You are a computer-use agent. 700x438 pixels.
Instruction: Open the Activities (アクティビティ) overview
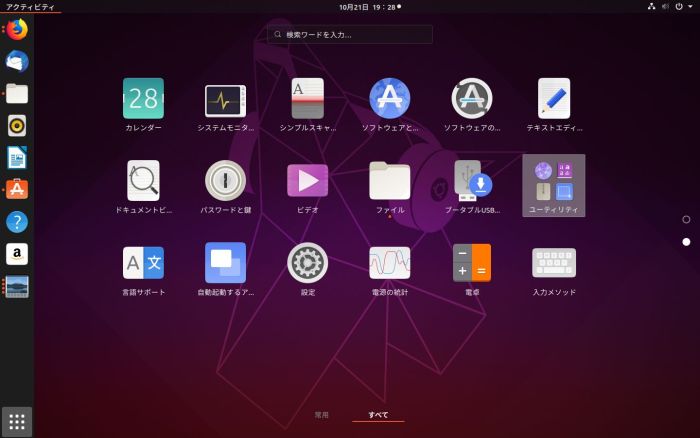(30, 7)
